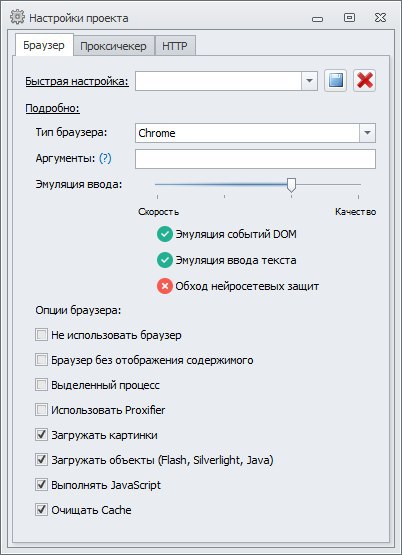Click the red cross beside Обход нейросетевых защит
The image size is (402, 555).
pyautogui.click(x=165, y=286)
